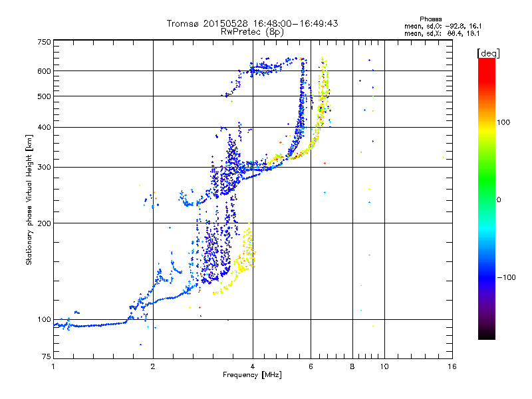Click the x-axis label 'Frequency [MHz]'
The height and width of the screenshot is (399, 532).
(252, 375)
